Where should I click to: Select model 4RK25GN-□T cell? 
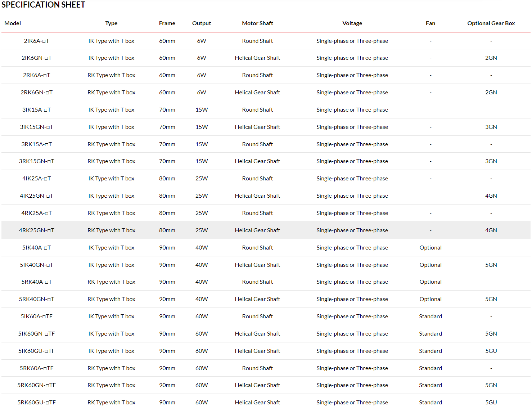click(36, 230)
